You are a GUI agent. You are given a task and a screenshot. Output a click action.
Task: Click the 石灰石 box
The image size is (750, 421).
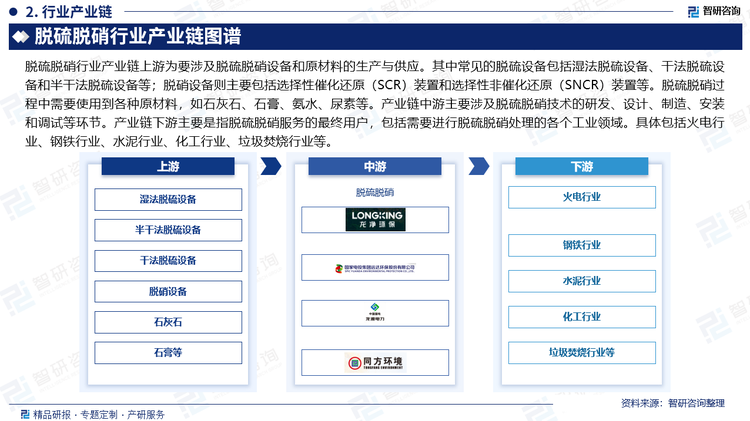tap(168, 322)
